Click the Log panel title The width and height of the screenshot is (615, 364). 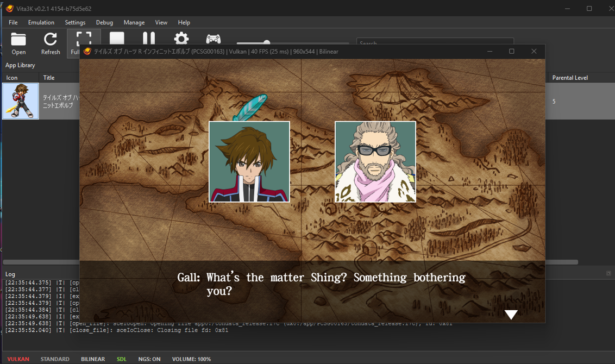10,274
